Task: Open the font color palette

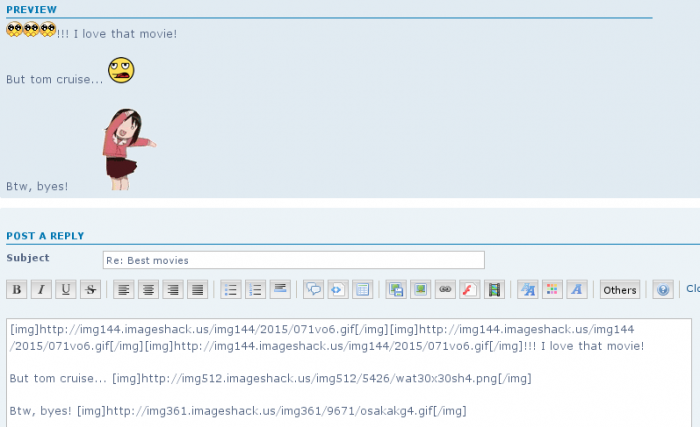Action: [x=552, y=289]
